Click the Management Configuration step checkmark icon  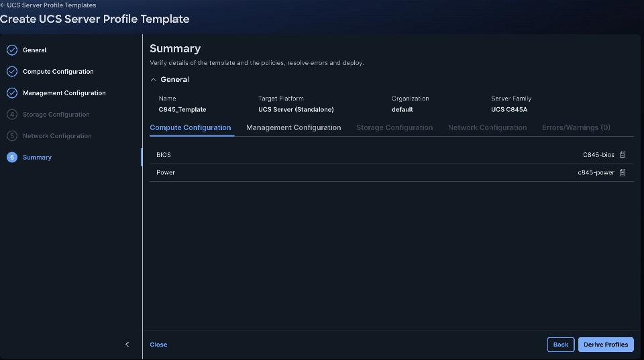click(12, 93)
